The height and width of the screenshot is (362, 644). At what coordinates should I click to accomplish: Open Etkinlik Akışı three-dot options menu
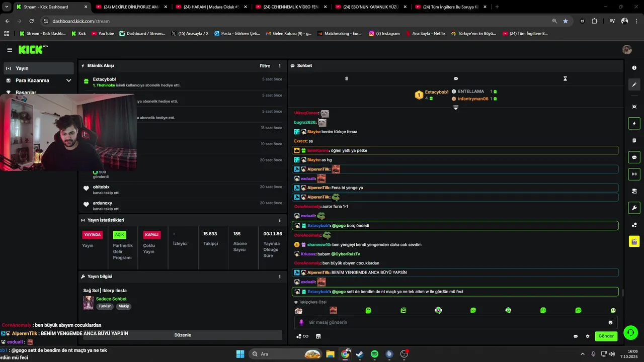click(x=280, y=66)
